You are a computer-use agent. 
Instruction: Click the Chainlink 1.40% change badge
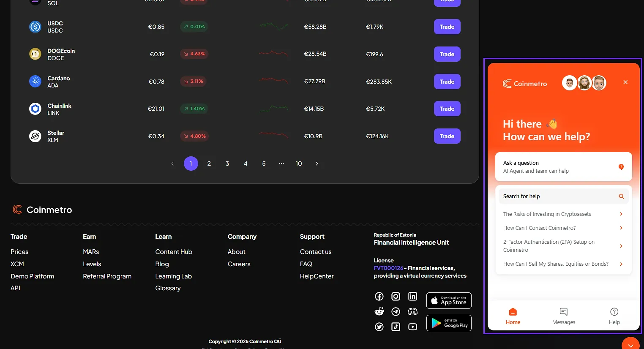pyautogui.click(x=194, y=109)
